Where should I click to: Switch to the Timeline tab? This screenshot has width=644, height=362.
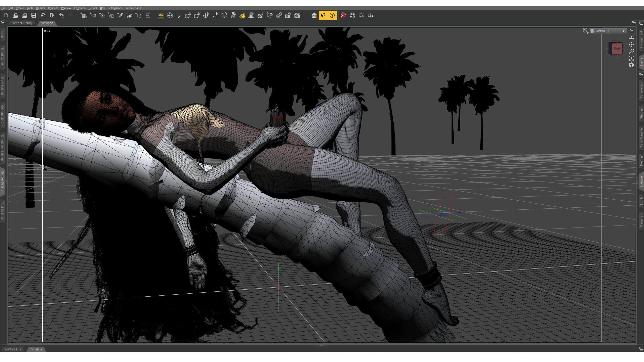(x=36, y=349)
